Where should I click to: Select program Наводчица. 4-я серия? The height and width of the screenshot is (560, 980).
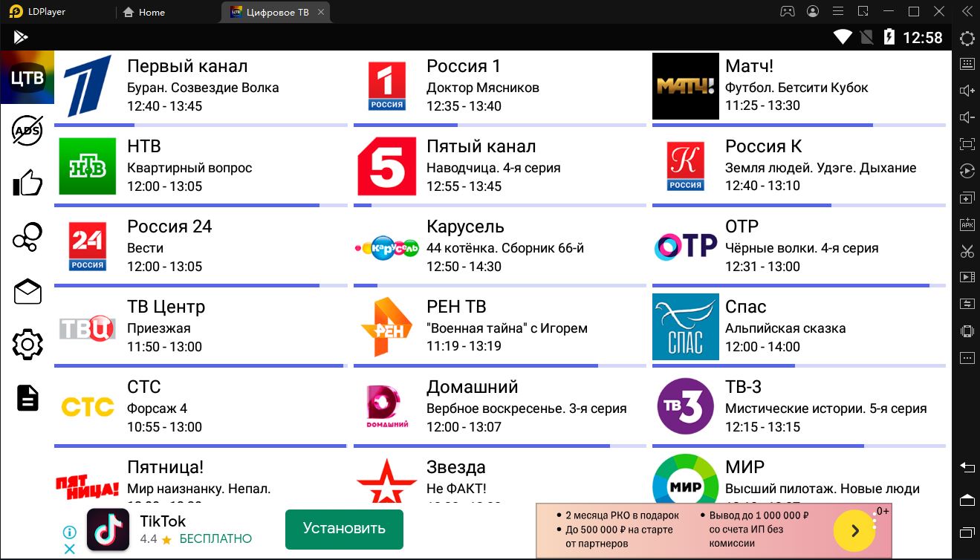[x=493, y=168]
